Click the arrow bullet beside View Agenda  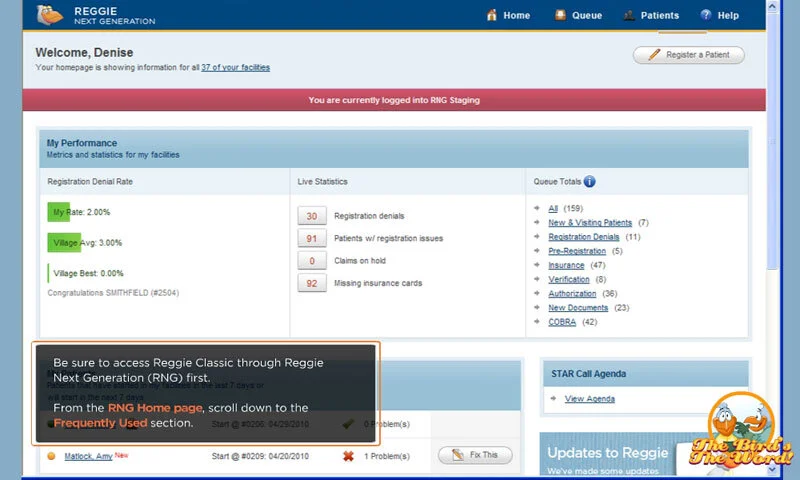coord(554,398)
